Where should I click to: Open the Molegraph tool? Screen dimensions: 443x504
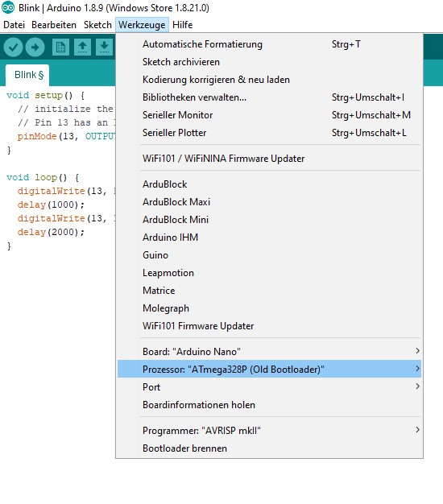click(269, 308)
